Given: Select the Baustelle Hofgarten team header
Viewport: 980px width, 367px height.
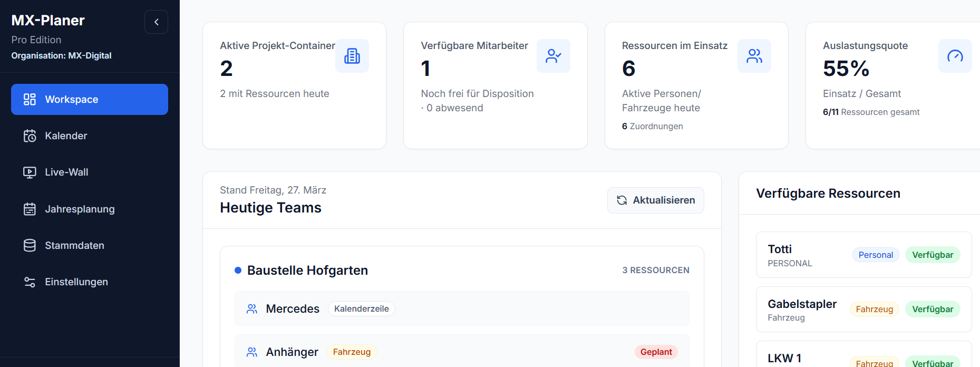Looking at the screenshot, I should pyautogui.click(x=307, y=271).
